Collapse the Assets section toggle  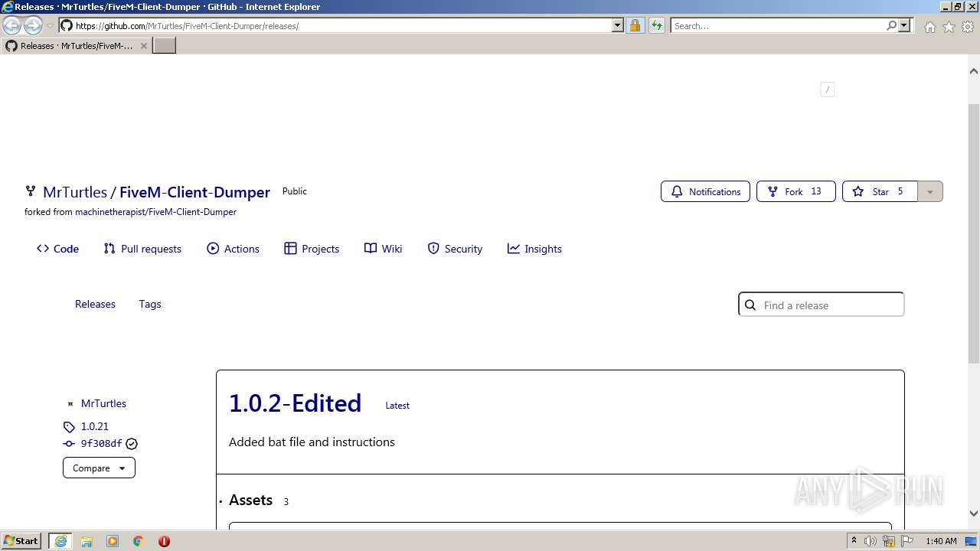pos(250,500)
